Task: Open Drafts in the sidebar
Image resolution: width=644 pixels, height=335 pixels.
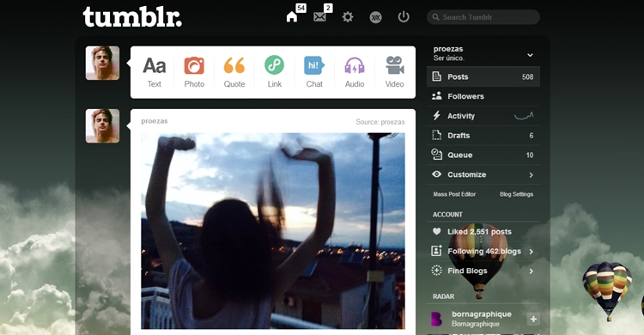Action: pyautogui.click(x=483, y=136)
